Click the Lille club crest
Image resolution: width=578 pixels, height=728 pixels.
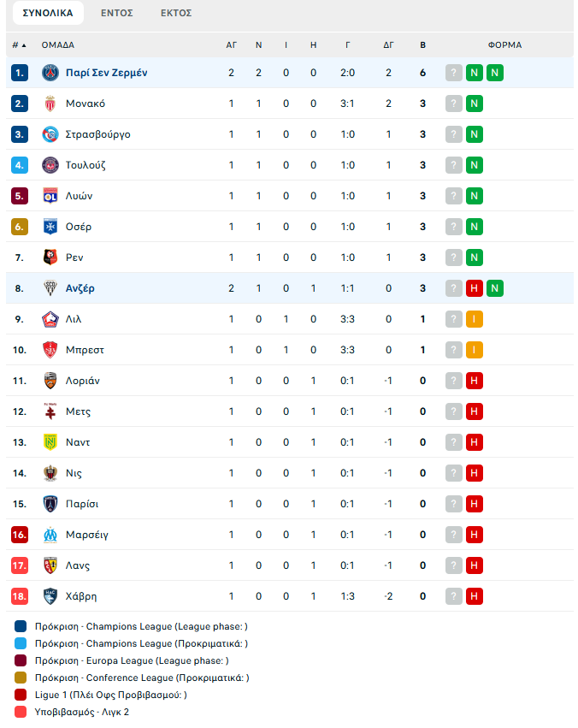pyautogui.click(x=50, y=319)
